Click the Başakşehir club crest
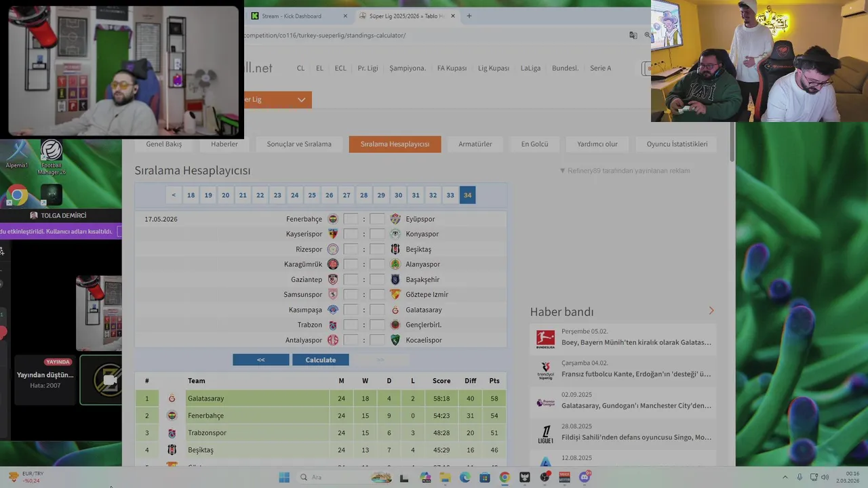This screenshot has height=488, width=868. pyautogui.click(x=395, y=279)
